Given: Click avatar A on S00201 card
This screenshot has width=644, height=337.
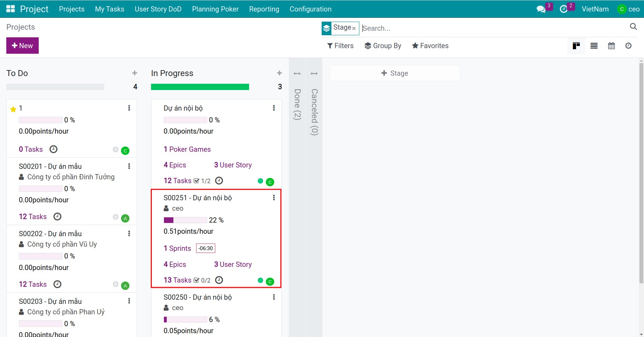Looking at the screenshot, I should click(x=125, y=218).
